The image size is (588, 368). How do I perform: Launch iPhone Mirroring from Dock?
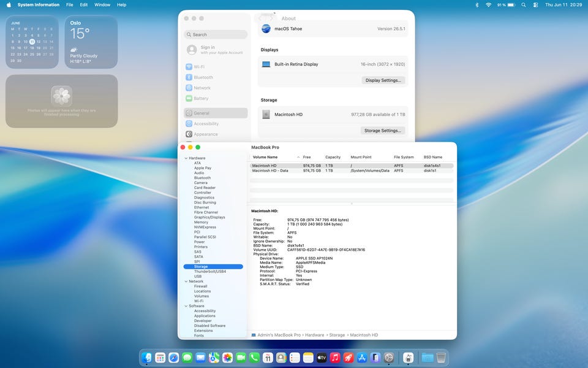tap(375, 358)
